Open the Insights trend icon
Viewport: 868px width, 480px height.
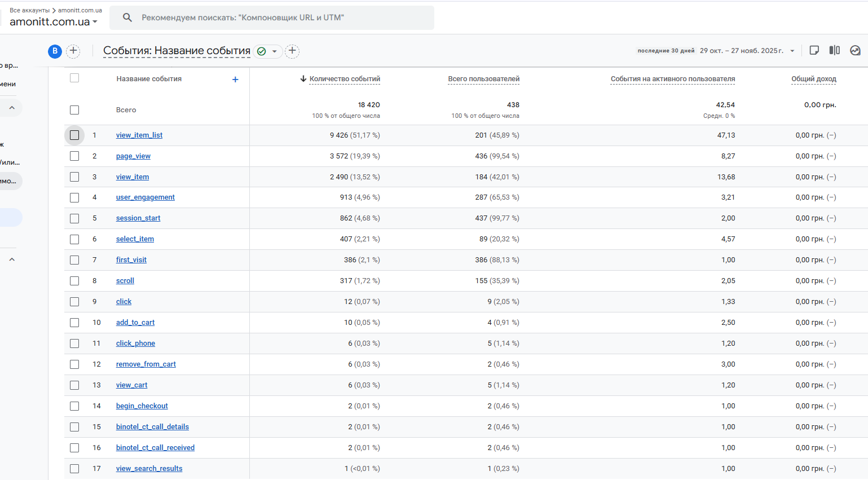pos(855,51)
